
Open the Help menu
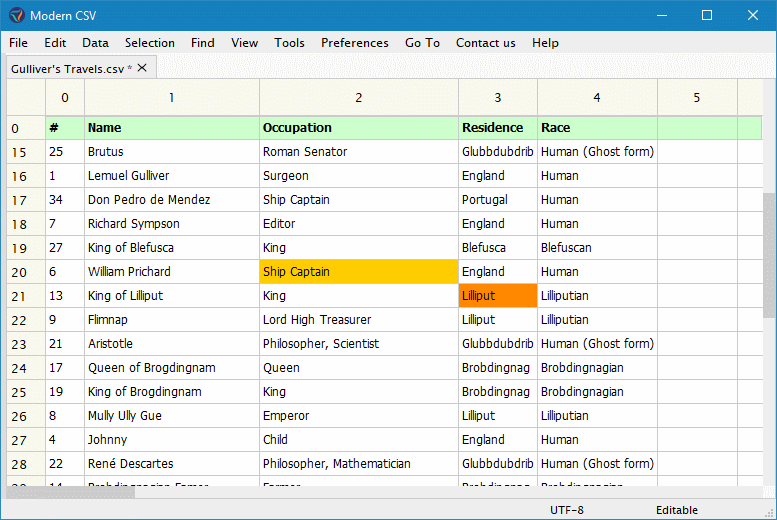545,43
